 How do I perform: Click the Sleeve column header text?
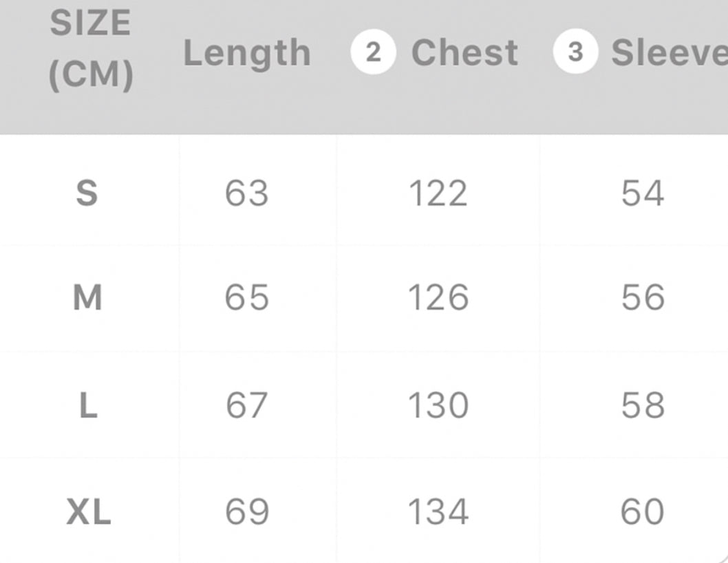pos(669,53)
